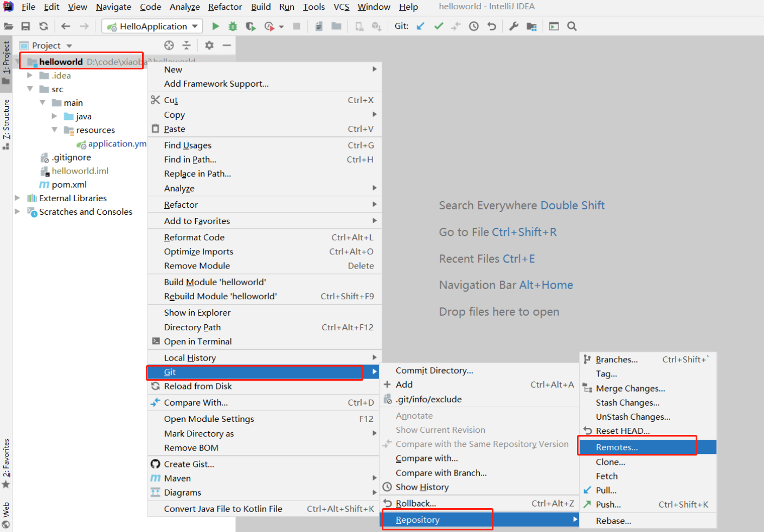This screenshot has width=764, height=532.
Task: Select Git in the context menu
Action: [264, 372]
